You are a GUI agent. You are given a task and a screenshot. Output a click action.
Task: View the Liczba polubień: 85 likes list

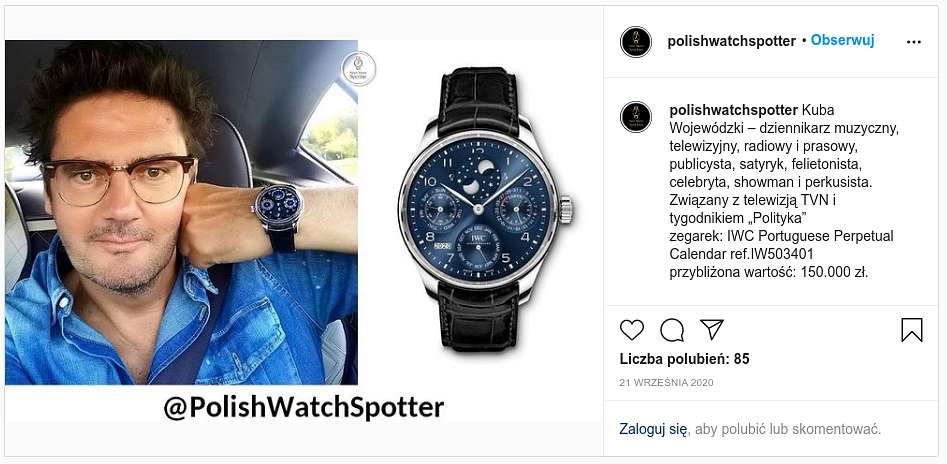pos(684,359)
